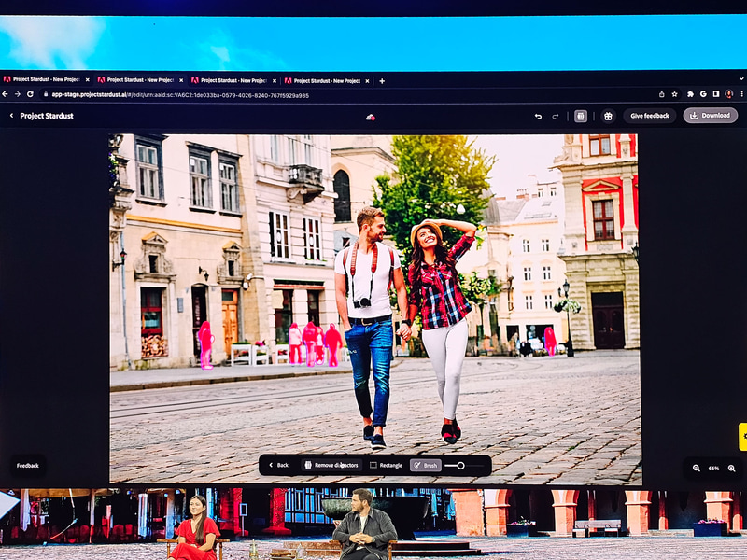Click the pink-masked person beside the wooden door
The height and width of the screenshot is (560, 747).
(x=205, y=344)
